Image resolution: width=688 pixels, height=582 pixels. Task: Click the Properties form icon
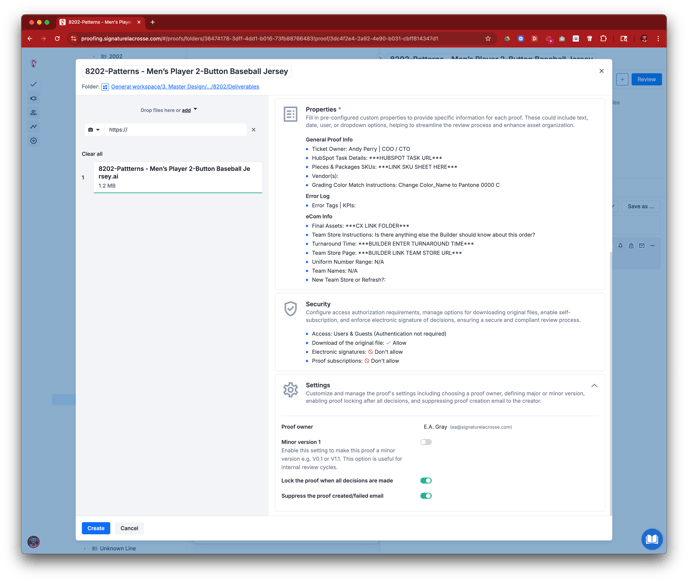[x=290, y=114]
